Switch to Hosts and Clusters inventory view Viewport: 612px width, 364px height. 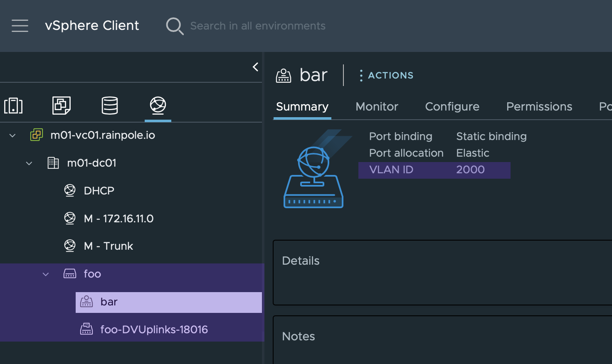click(x=13, y=106)
